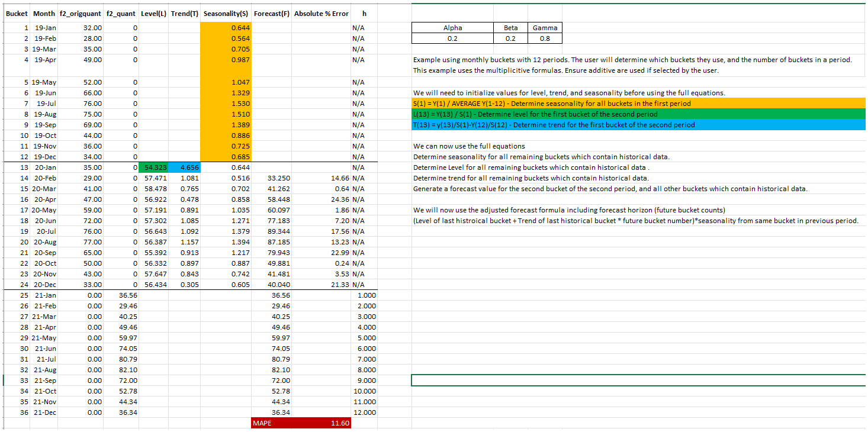The image size is (868, 432).
Task: Click the f2_origquant column header
Action: [81, 14]
